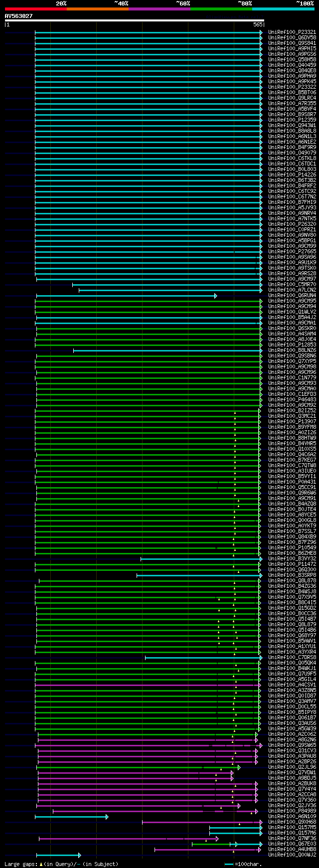Select hit label UniRef100_Q10XS5
Screen dimensions: 319x868
coord(292,449)
